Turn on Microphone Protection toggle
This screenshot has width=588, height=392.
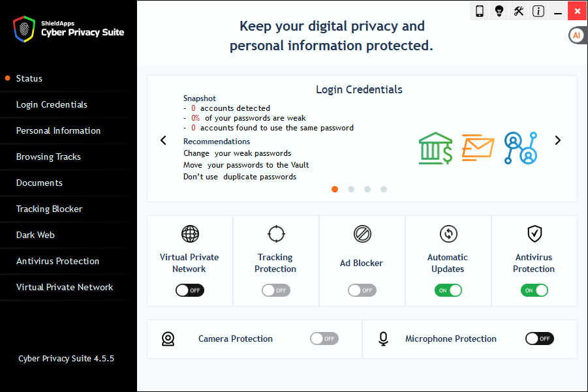point(540,339)
